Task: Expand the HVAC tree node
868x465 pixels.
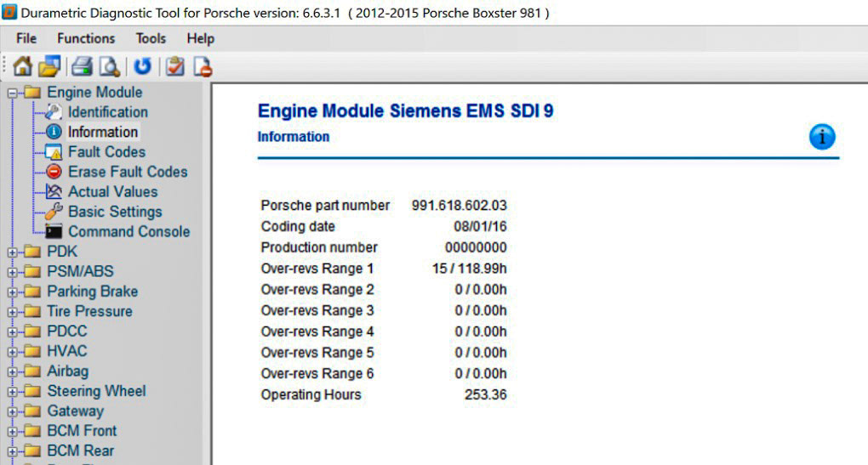Action: (12, 352)
